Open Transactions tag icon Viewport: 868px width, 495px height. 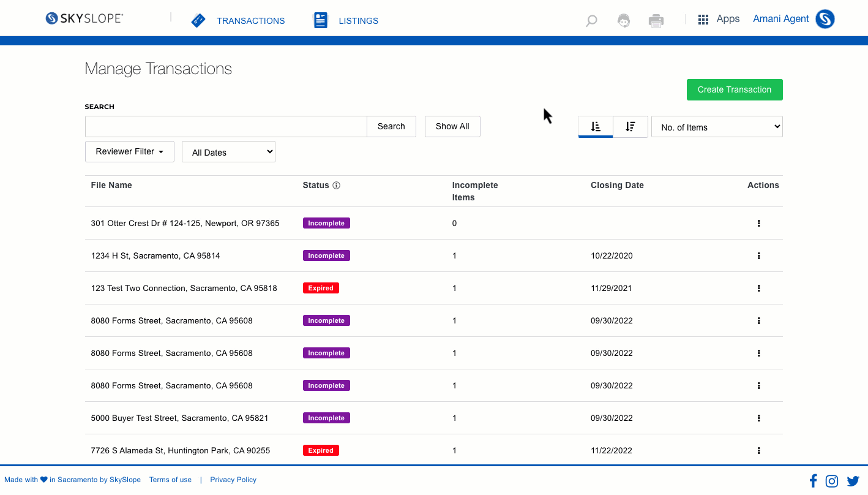pos(198,20)
